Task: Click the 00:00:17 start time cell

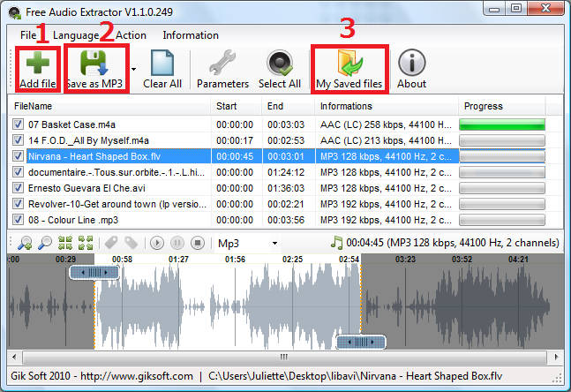Action: pos(235,140)
